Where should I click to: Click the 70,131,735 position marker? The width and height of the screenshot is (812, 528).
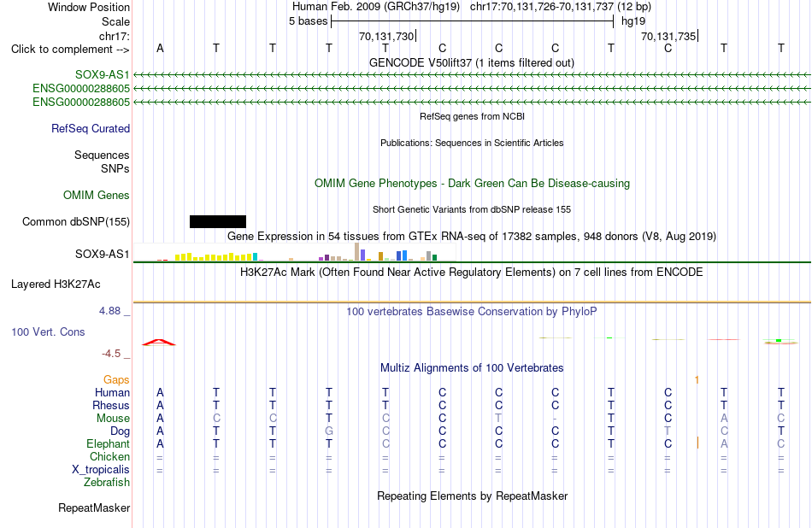[x=669, y=36]
